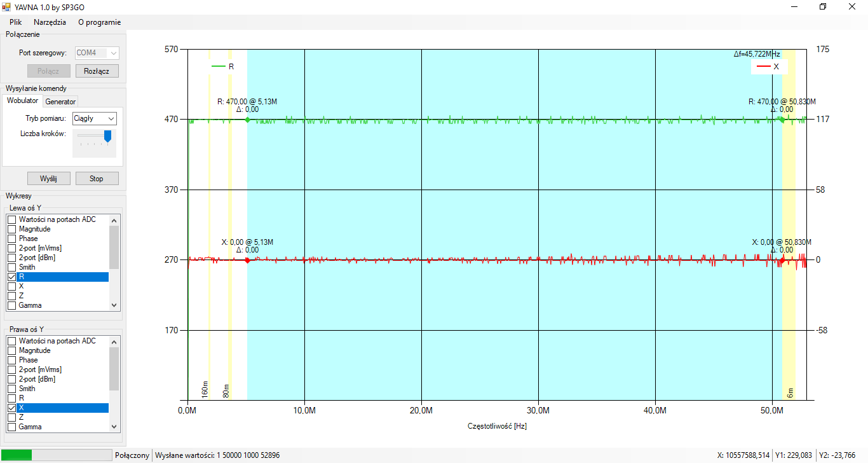The image size is (868, 463).
Task: Click the Liczba kroków slider handle
Action: click(x=107, y=135)
